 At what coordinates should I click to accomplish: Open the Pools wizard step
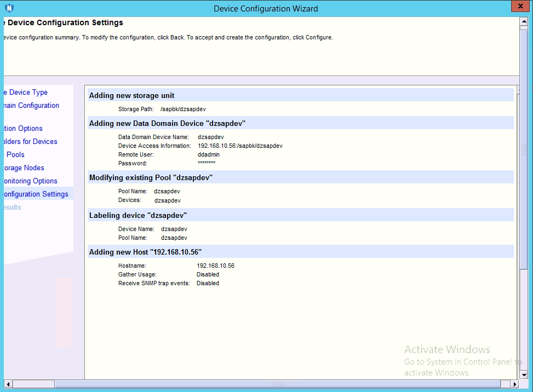point(15,155)
